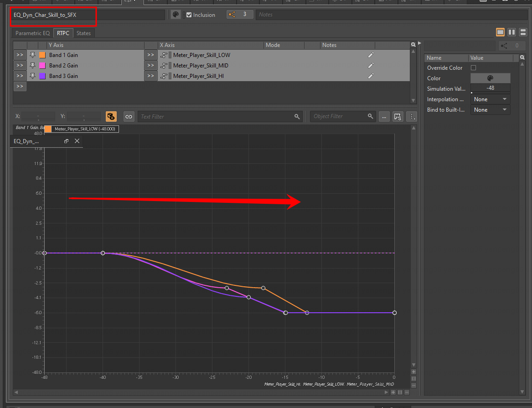Click the game parameter icon beside Meter_Player_Skill_MID
The image size is (532, 408).
[x=164, y=66]
